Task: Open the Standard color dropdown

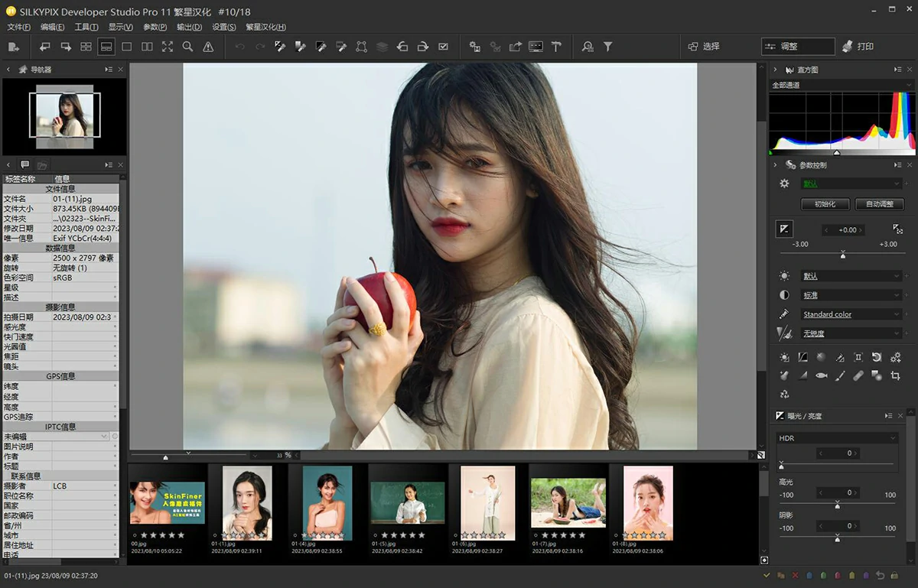Action: 851,314
